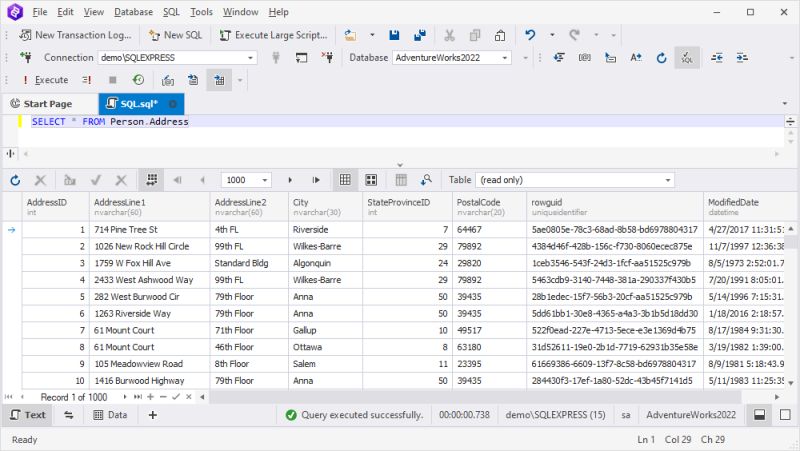
Task: Click the refresh icon next to Database toolbar
Action: point(661,58)
